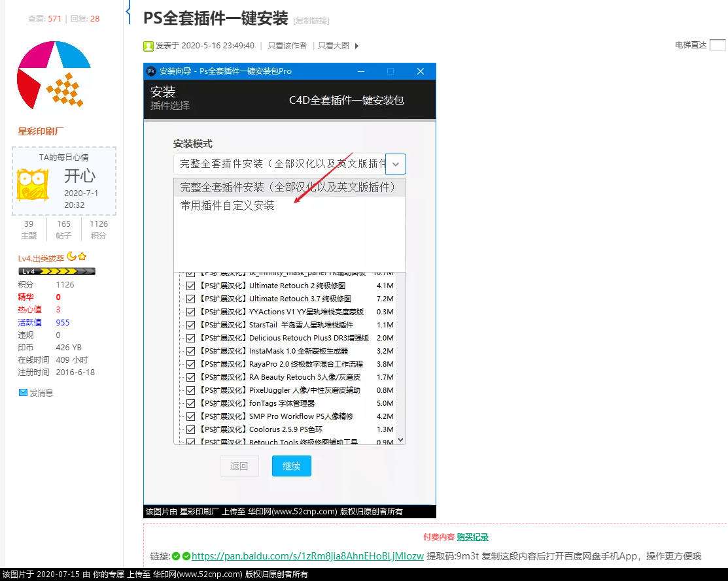Viewport: 728px width, 581px height.
Task: Click the 955 activity value
Action: (63, 322)
